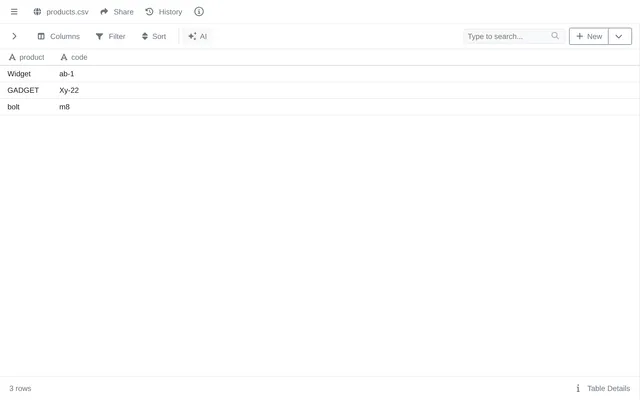Screen dimensions: 640x400
Task: Select the m8 cell
Action: [64, 107]
